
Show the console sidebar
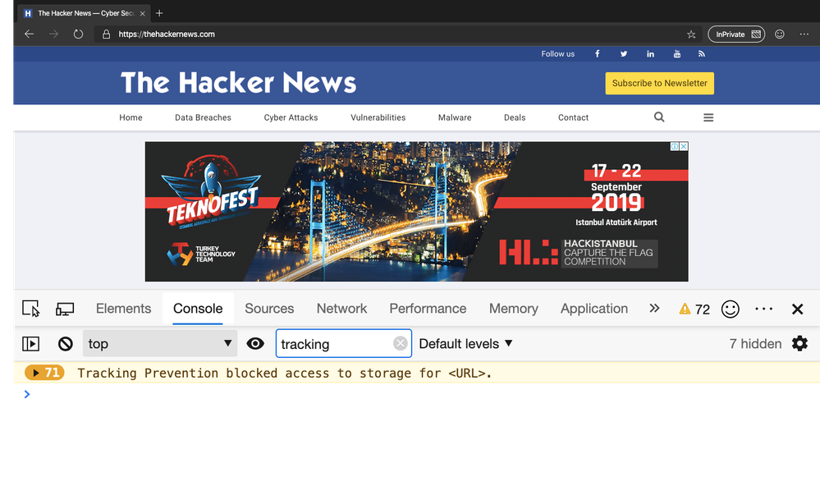click(31, 343)
